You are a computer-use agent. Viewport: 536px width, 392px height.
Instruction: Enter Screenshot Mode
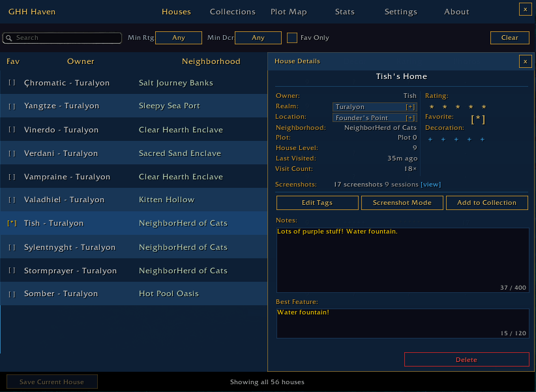click(402, 203)
